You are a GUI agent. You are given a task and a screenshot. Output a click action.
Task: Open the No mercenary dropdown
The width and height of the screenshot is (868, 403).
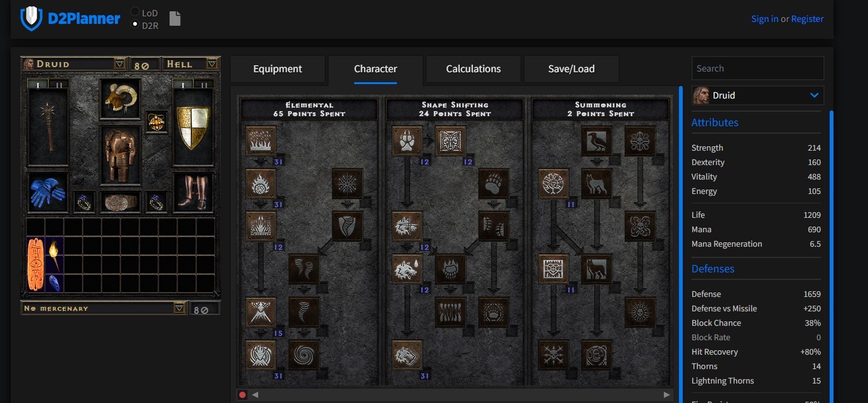(x=179, y=308)
